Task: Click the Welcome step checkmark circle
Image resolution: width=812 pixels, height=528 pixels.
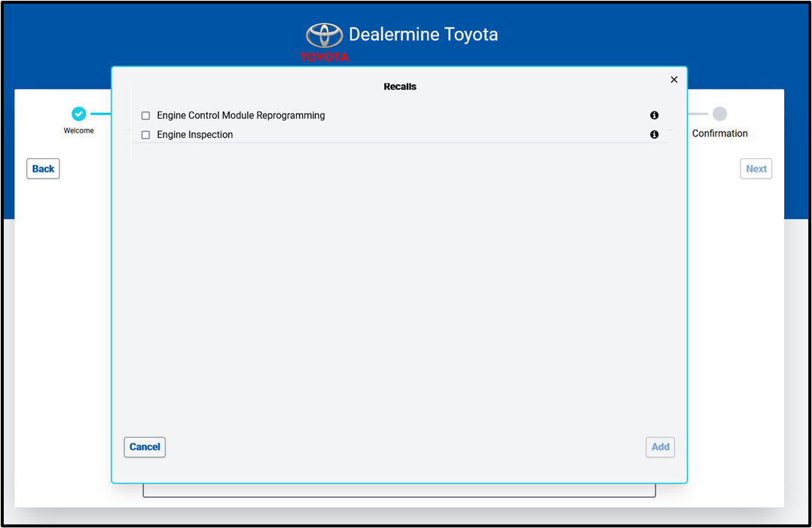Action: tap(79, 114)
